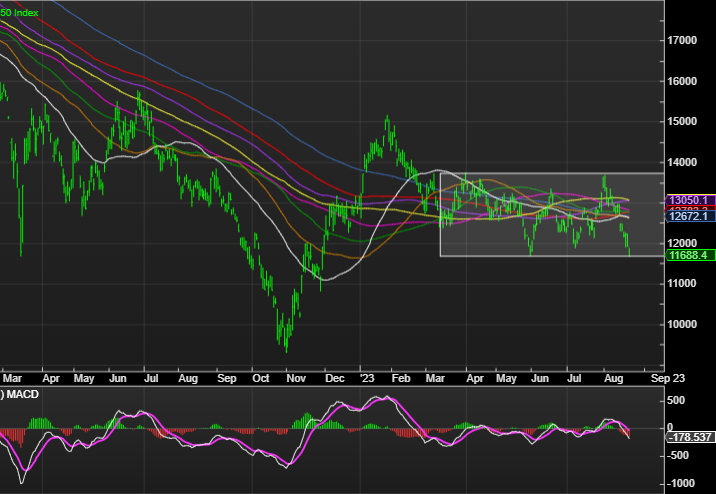Click the Nov date axis label
This screenshot has width=716, height=494.
click(x=296, y=378)
